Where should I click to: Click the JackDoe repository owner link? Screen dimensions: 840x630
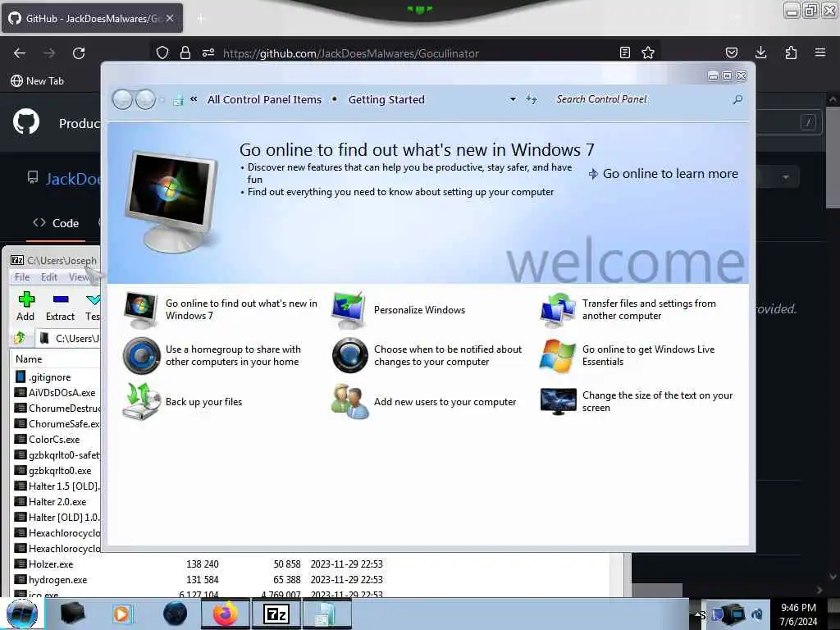pos(73,178)
